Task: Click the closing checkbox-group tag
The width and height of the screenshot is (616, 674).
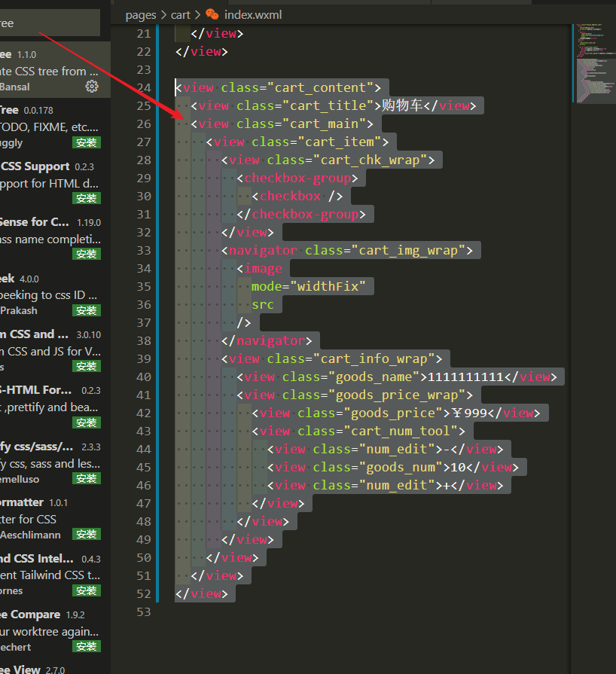Action: [301, 214]
